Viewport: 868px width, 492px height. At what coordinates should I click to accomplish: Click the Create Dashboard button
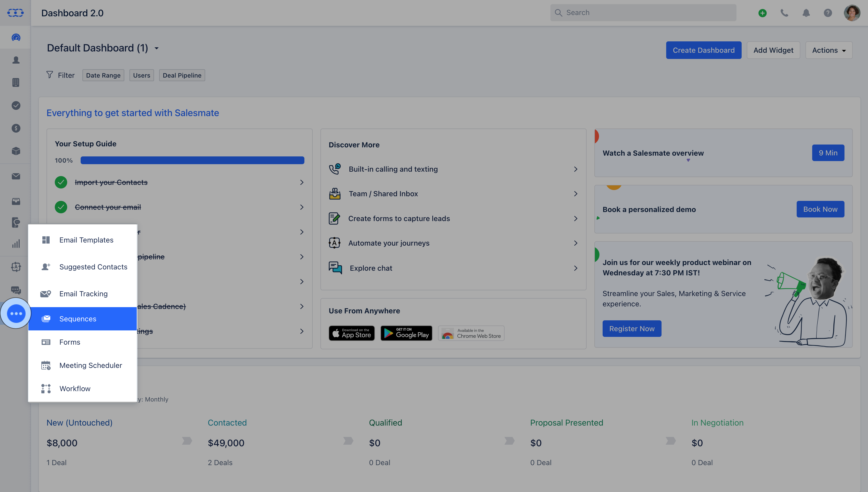point(703,50)
